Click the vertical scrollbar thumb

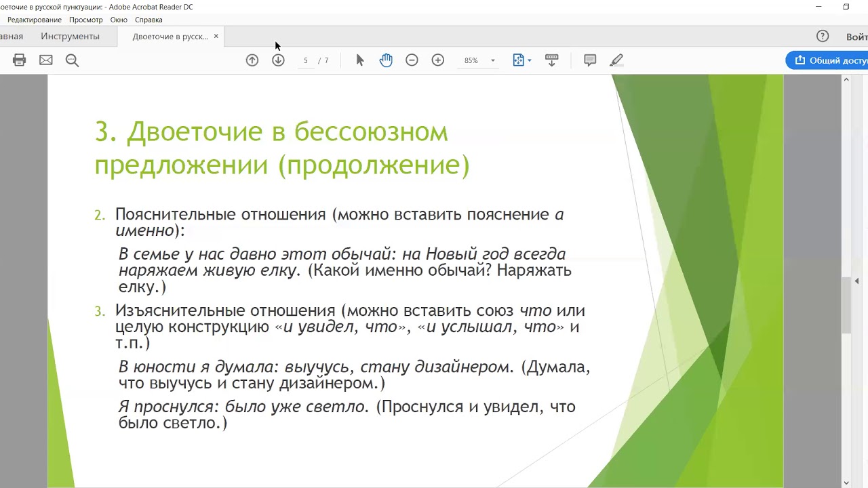[846, 305]
